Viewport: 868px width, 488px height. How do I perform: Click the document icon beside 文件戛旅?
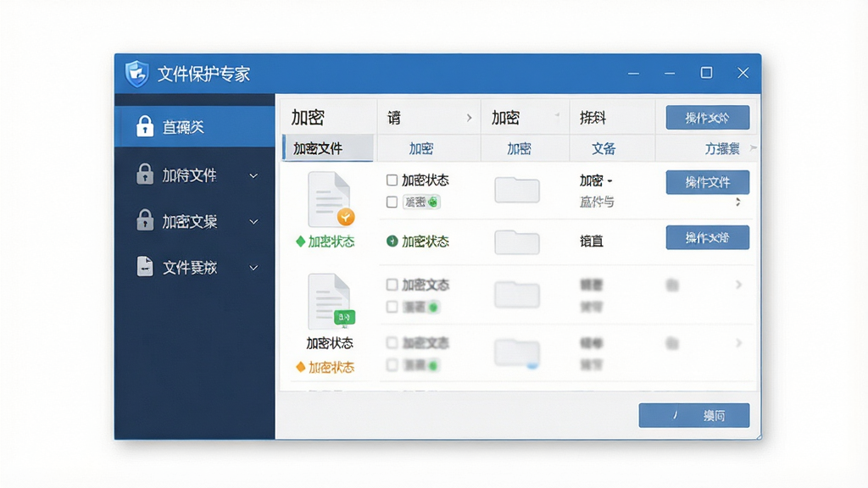tap(144, 266)
